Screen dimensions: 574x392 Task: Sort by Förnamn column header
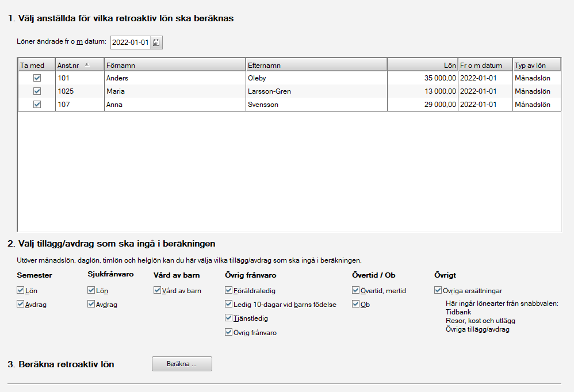coord(175,66)
